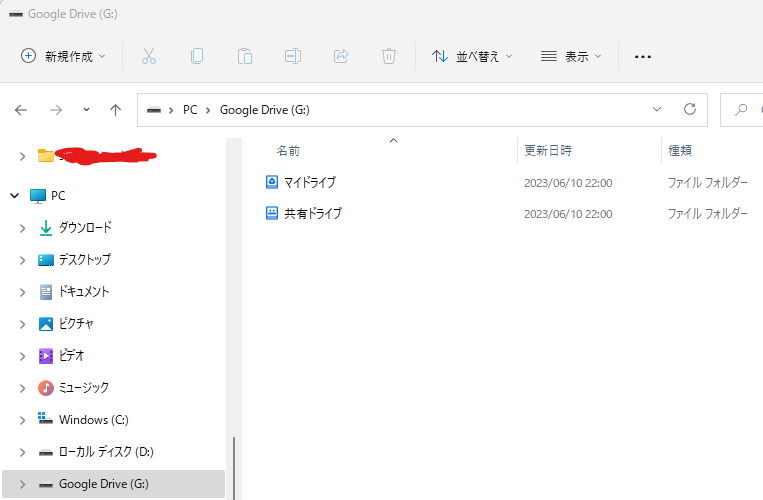763x500 pixels.
Task: Click the Copy icon in toolbar
Action: tap(197, 56)
